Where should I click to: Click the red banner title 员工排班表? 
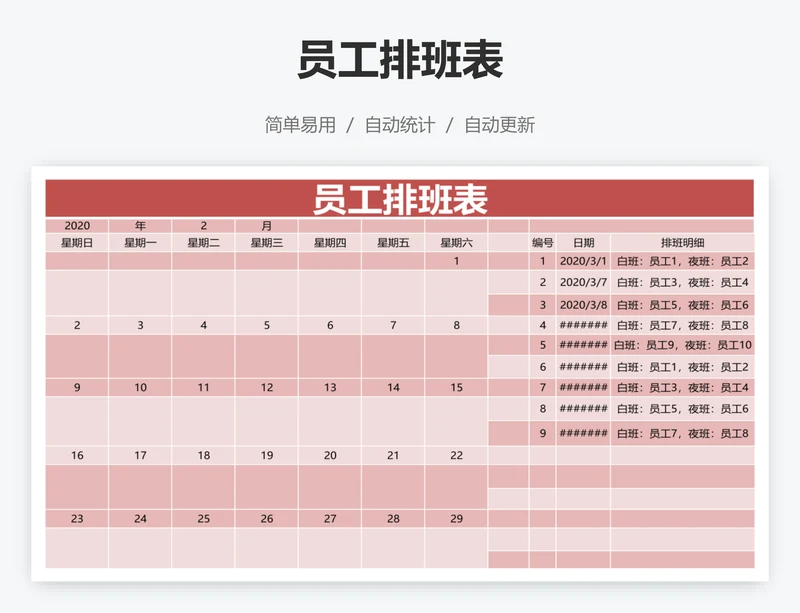point(400,199)
